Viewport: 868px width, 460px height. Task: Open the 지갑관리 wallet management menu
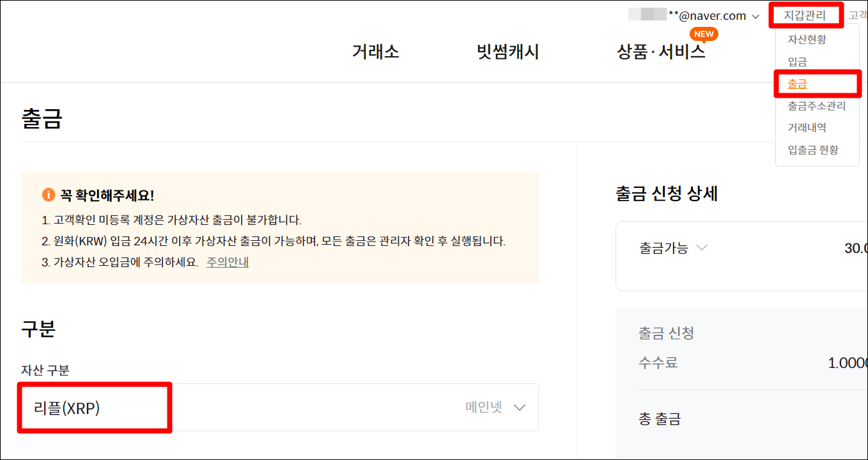point(804,15)
